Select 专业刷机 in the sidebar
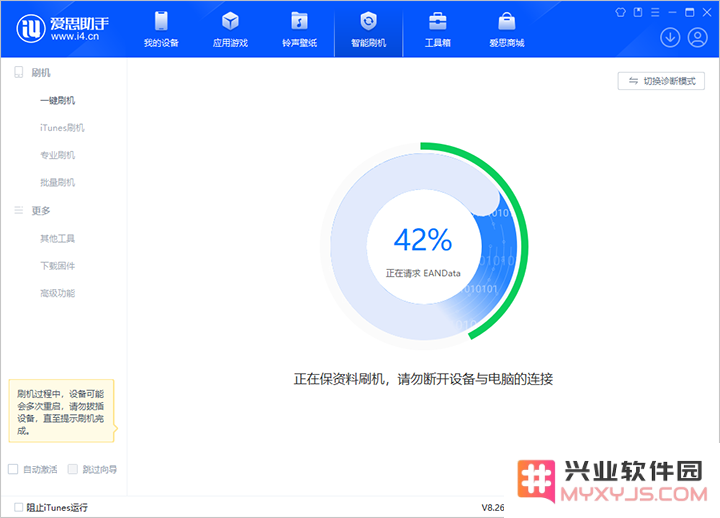This screenshot has height=518, width=720. pyautogui.click(x=57, y=155)
